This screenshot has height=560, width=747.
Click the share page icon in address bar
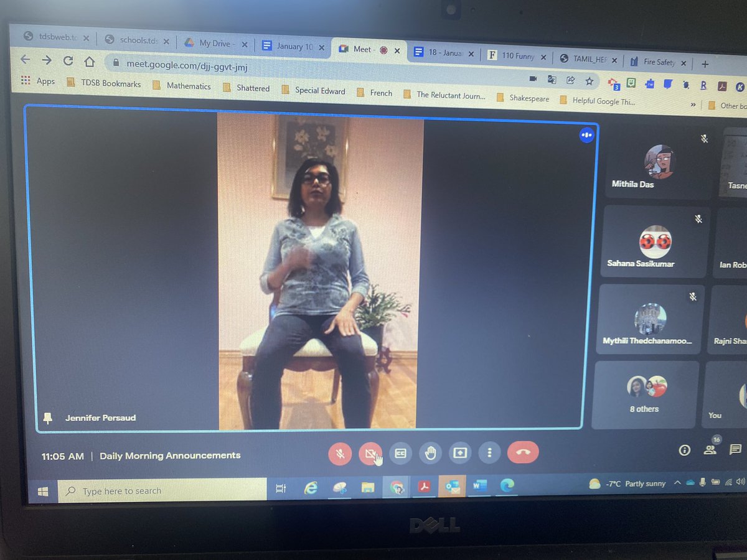(x=570, y=80)
